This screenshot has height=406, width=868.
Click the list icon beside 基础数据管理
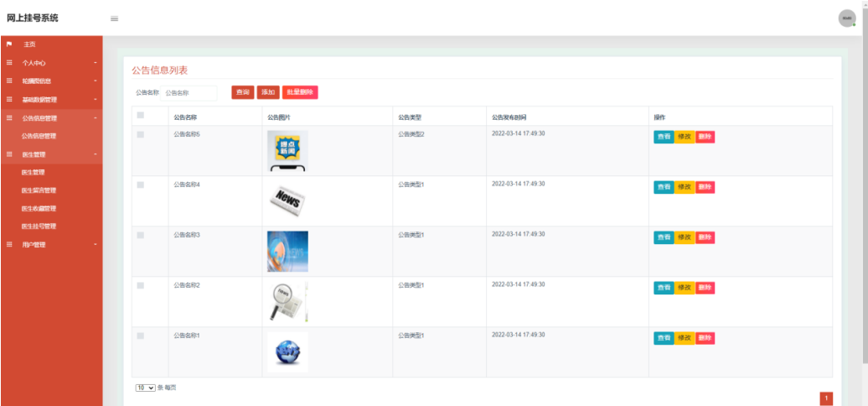pyautogui.click(x=9, y=100)
